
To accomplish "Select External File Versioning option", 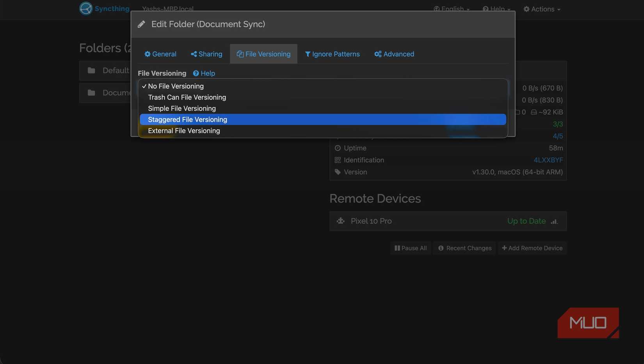I will (x=184, y=131).
